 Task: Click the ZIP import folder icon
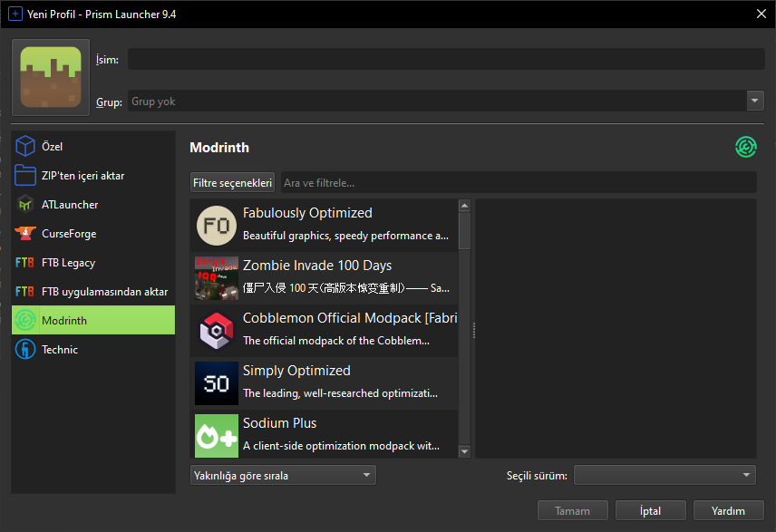[24, 175]
